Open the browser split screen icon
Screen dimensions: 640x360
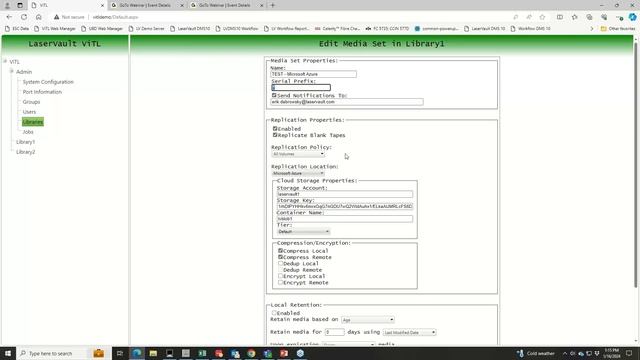[560, 17]
